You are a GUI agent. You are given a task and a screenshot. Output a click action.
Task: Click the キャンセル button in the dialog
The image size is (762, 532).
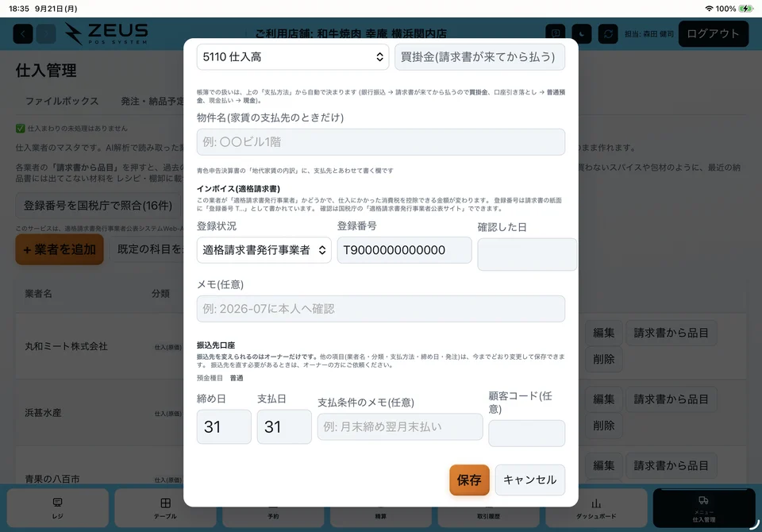click(x=529, y=480)
